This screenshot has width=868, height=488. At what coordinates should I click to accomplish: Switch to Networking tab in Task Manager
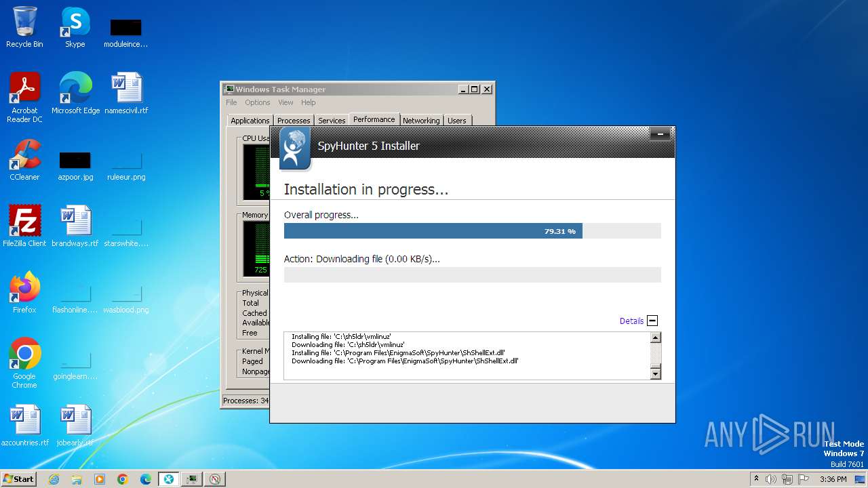pyautogui.click(x=421, y=121)
